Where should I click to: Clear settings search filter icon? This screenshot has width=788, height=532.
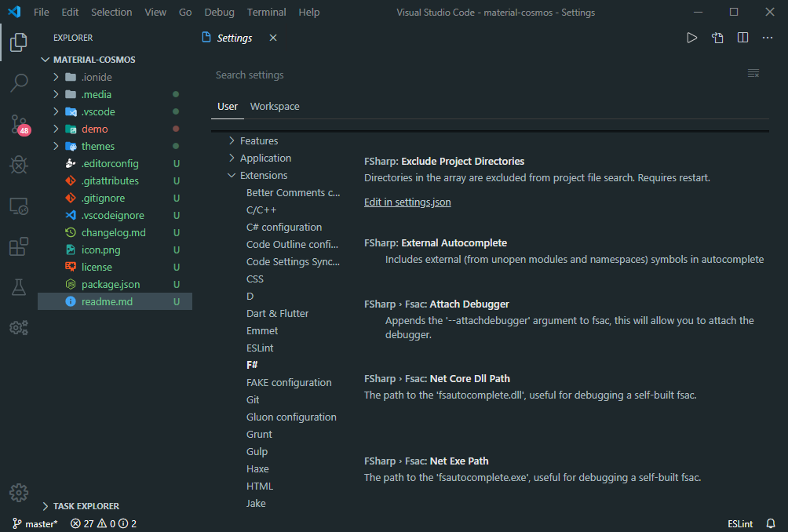(x=753, y=73)
